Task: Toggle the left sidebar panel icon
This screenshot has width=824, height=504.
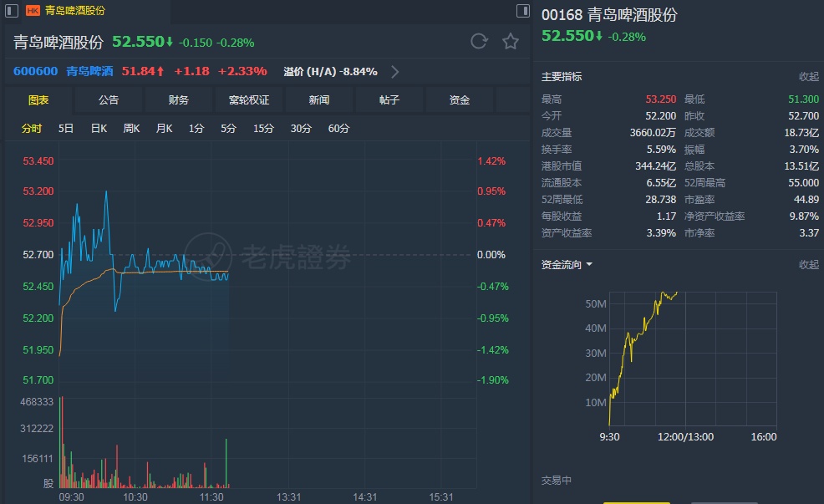Action: click(x=8, y=11)
